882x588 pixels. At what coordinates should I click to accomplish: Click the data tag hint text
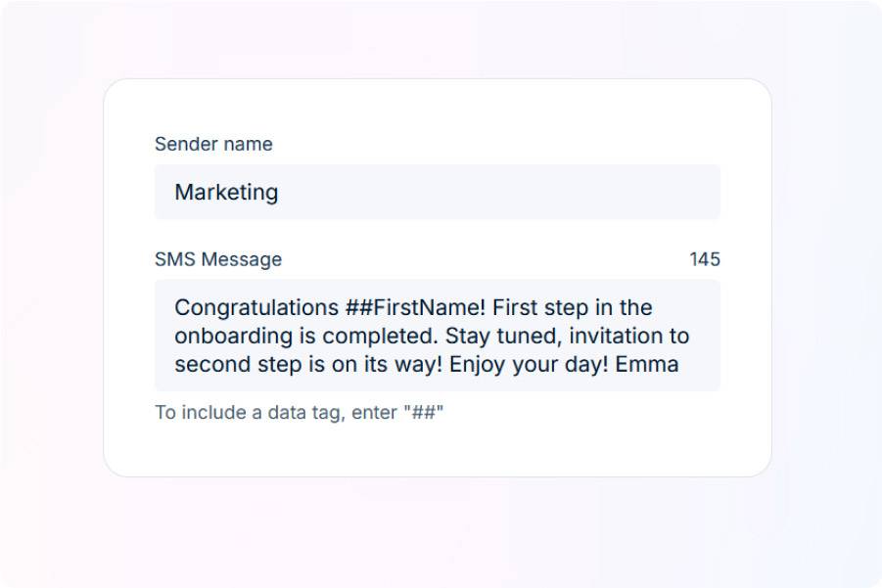click(x=300, y=413)
